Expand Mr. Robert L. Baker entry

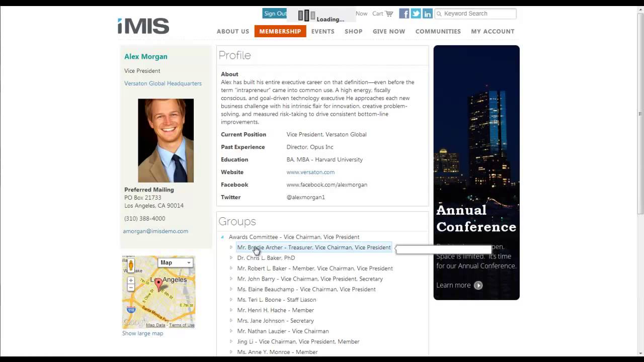231,268
